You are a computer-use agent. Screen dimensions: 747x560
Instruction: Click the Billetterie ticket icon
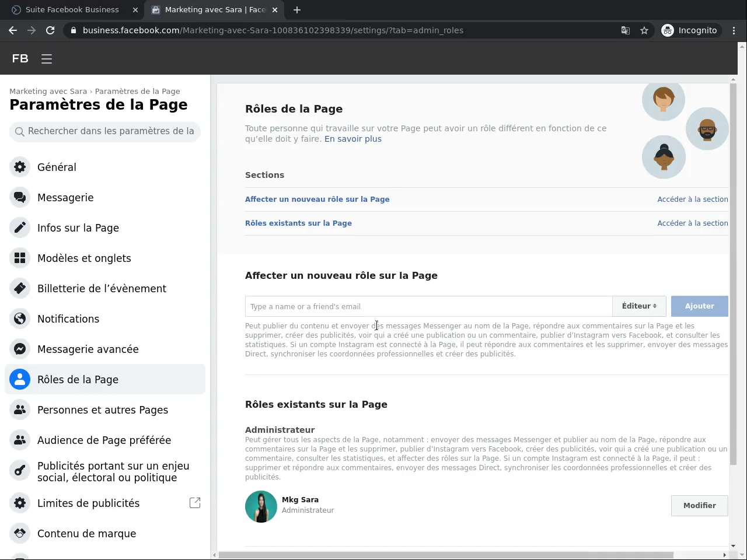20,288
